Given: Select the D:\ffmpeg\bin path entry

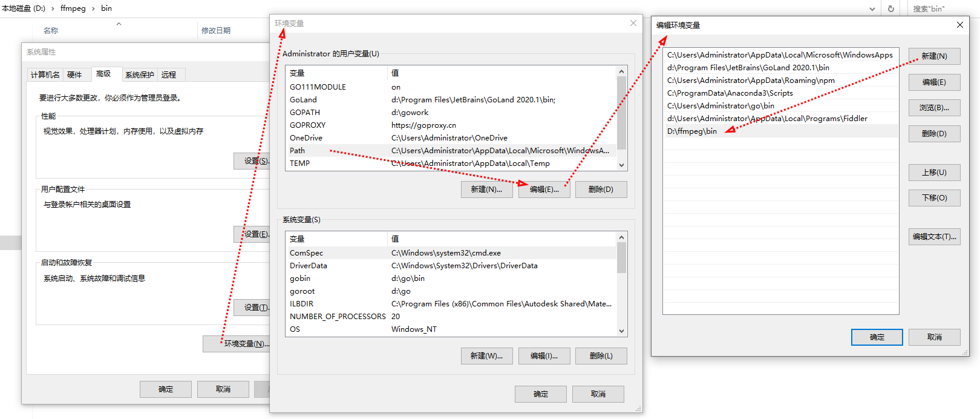Looking at the screenshot, I should click(692, 131).
